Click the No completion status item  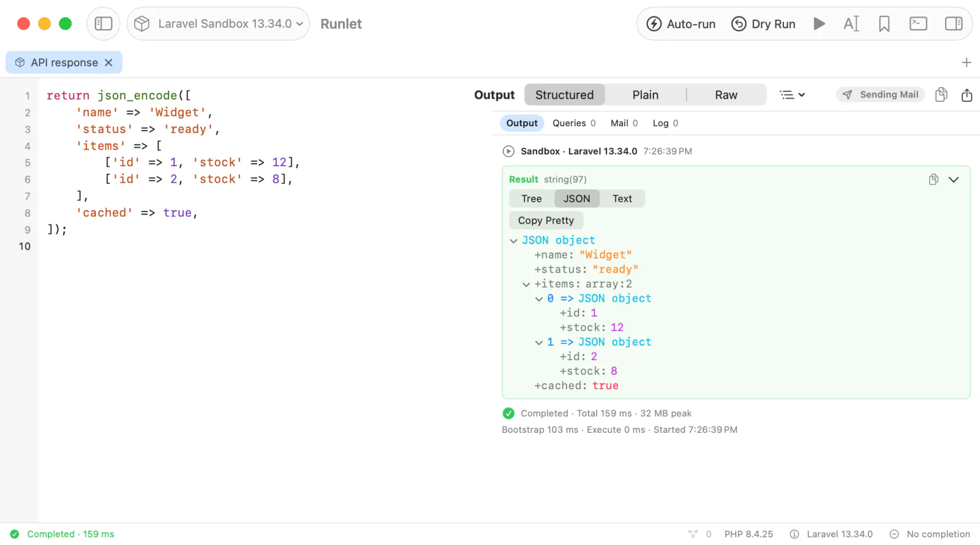(930, 534)
